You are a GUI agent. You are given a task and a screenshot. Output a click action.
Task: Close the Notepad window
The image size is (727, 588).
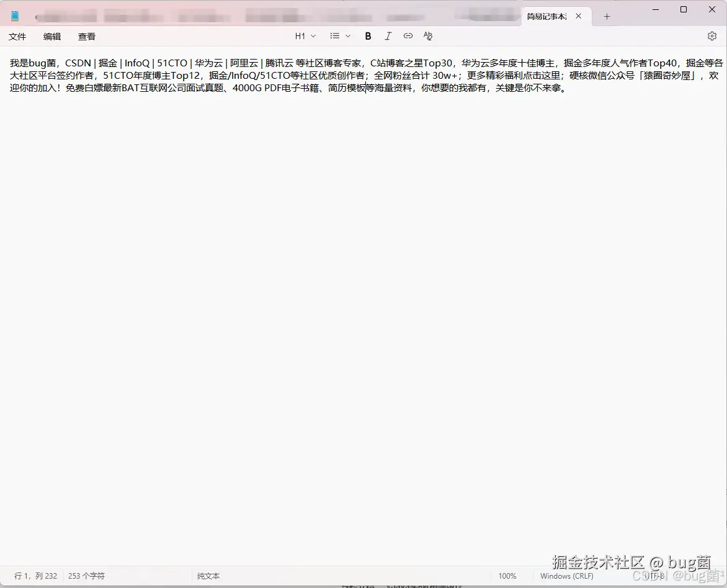tap(712, 10)
